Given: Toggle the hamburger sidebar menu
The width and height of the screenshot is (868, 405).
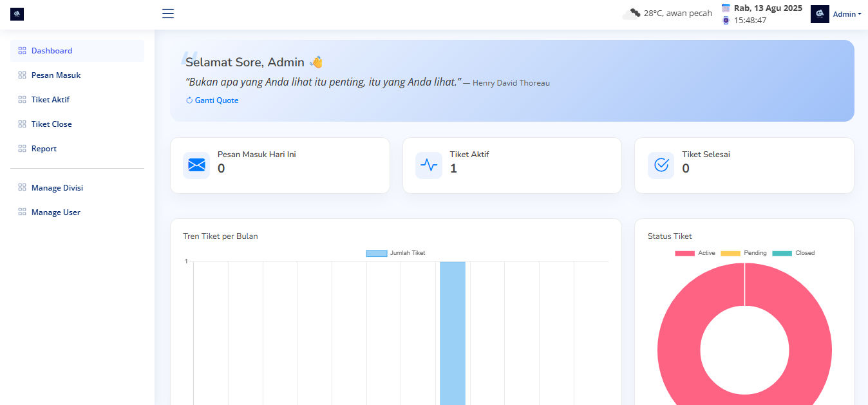Looking at the screenshot, I should tap(168, 14).
